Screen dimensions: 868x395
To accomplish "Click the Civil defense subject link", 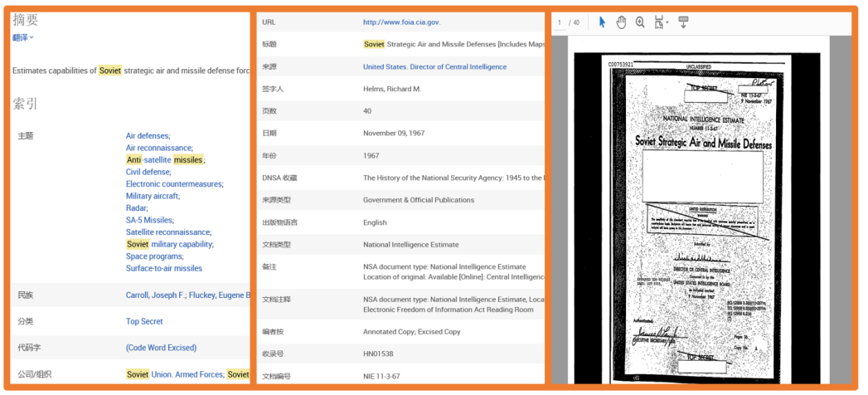I will click(148, 172).
